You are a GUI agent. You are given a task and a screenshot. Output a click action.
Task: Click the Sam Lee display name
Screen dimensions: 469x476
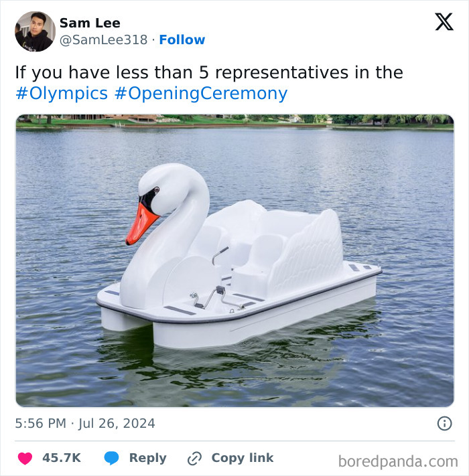[x=90, y=23]
